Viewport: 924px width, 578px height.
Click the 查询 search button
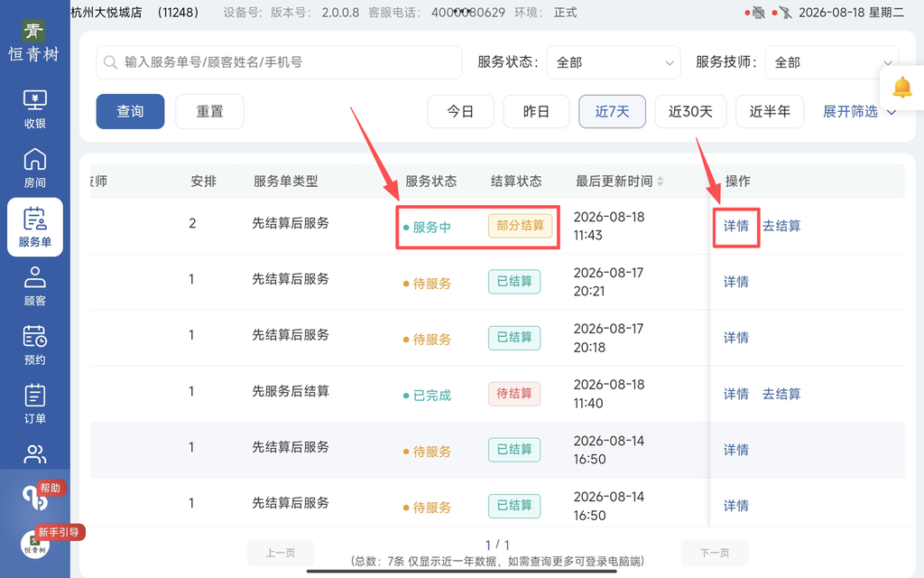[x=130, y=111]
